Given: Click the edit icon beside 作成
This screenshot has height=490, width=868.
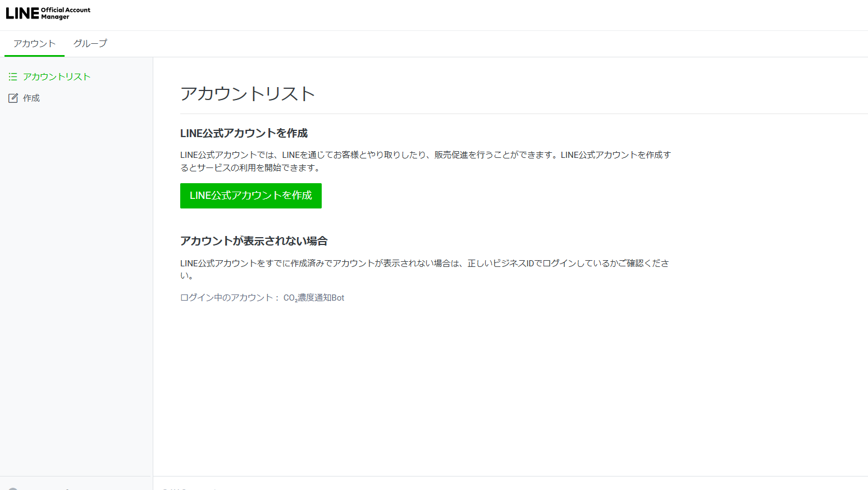Looking at the screenshot, I should click(x=13, y=98).
